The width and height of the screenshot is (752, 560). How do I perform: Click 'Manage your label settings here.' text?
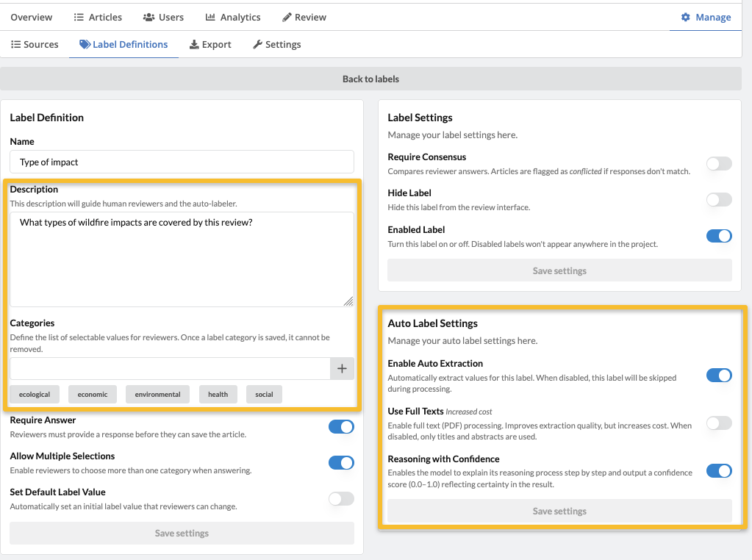pos(452,135)
